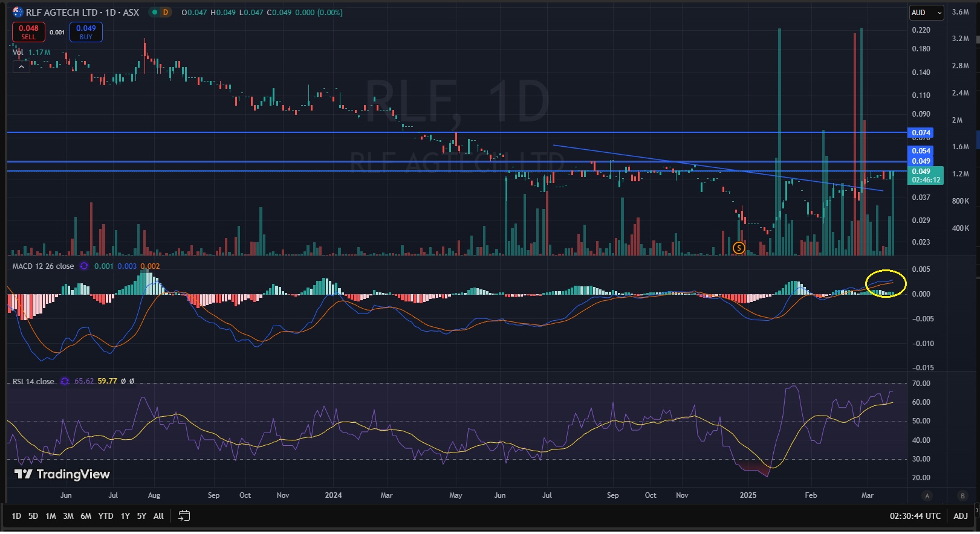Screen dimensions: 980x534
Task: Click the 0.220 tick on the price axis
Action: (921, 30)
